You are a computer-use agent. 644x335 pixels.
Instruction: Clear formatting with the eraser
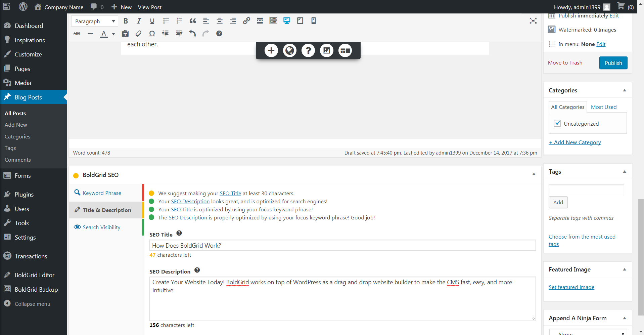click(x=138, y=34)
